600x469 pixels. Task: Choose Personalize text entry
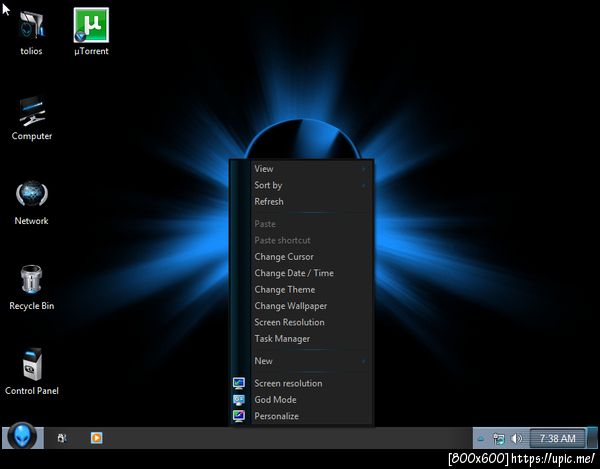276,416
